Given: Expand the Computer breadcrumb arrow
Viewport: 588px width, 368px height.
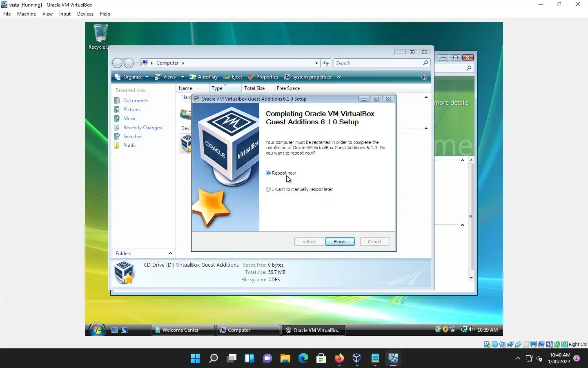Looking at the screenshot, I should 183,63.
